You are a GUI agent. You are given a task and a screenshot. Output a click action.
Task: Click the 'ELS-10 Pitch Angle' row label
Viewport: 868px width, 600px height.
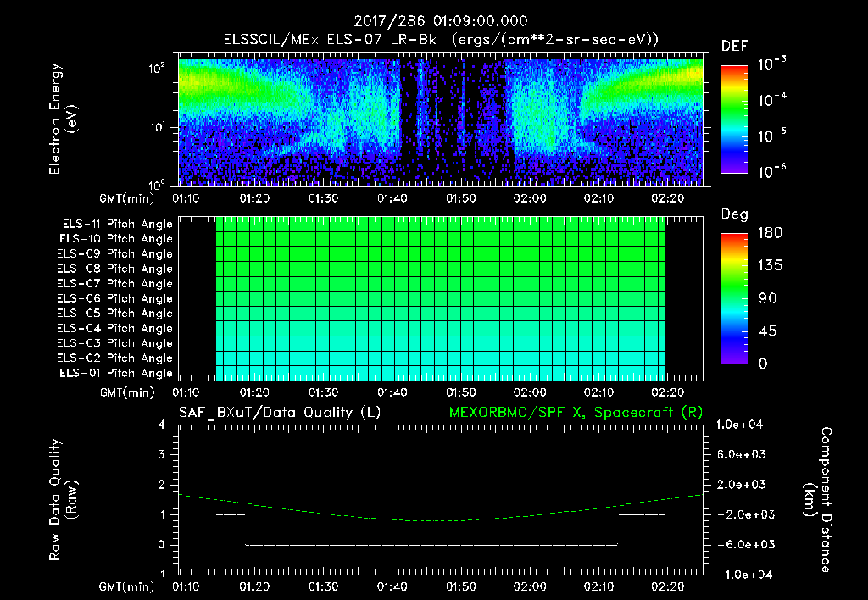click(116, 239)
